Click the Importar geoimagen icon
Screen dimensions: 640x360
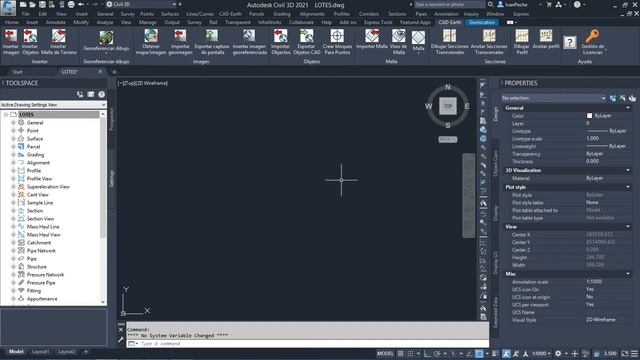coord(180,36)
